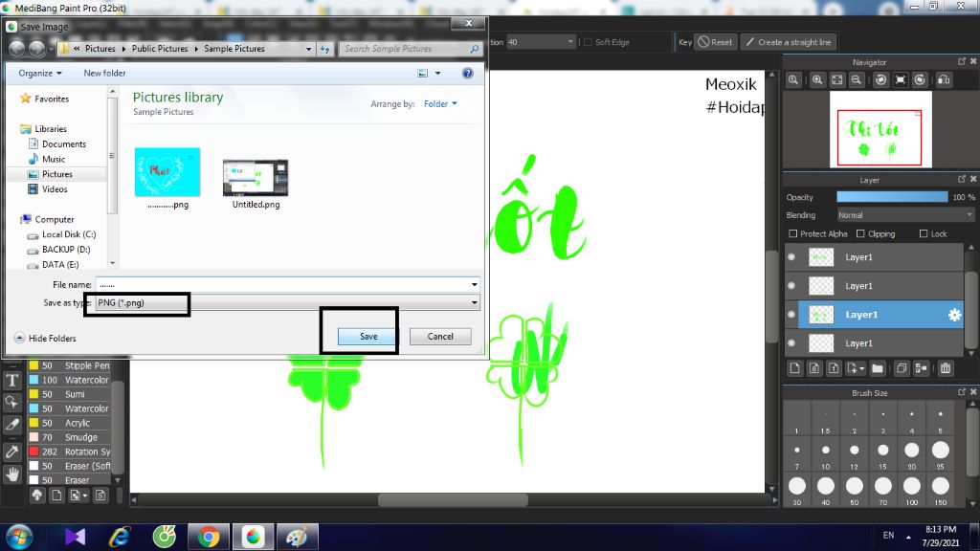Collapse folders with Hide Folders

pos(45,338)
